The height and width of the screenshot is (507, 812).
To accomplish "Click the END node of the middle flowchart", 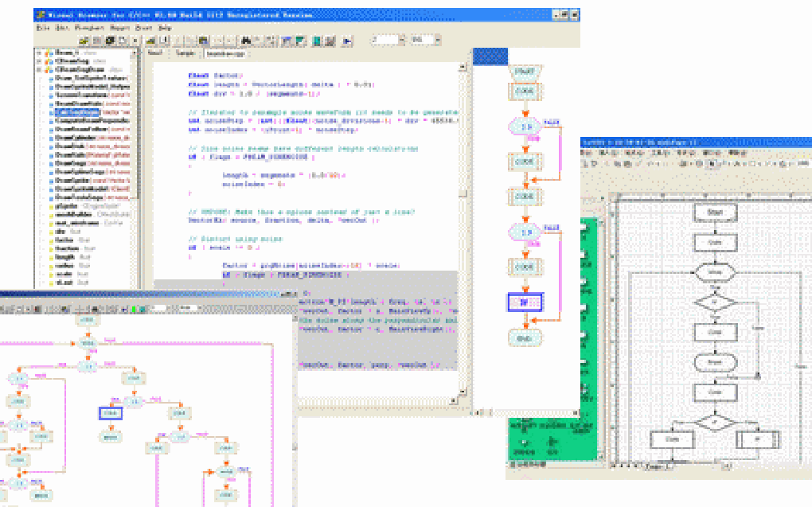I will [x=524, y=337].
